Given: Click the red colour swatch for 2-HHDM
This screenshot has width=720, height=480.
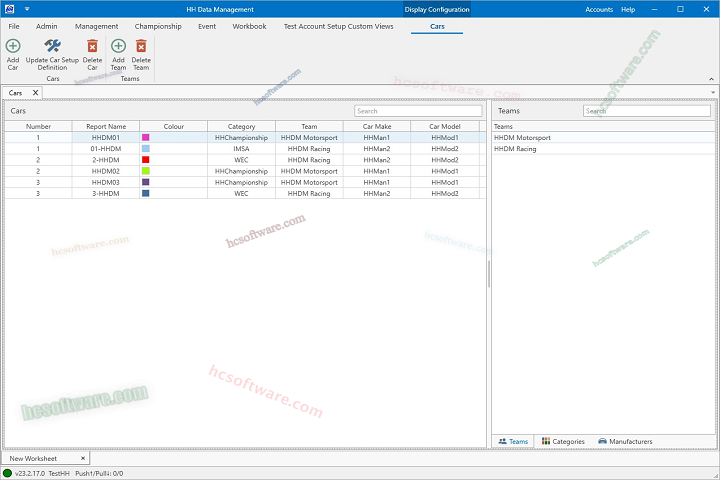Looking at the screenshot, I should (146, 160).
